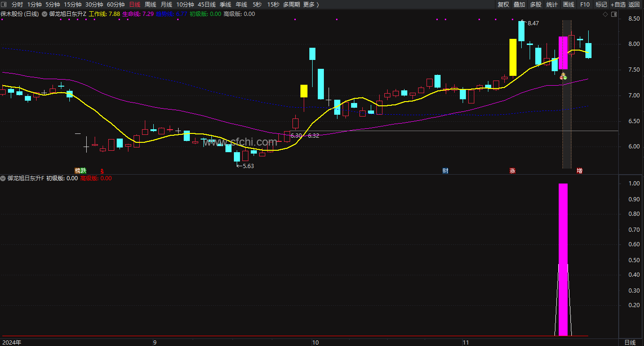Open the 画线 drawing tools
The width and height of the screenshot is (644, 346).
568,4
